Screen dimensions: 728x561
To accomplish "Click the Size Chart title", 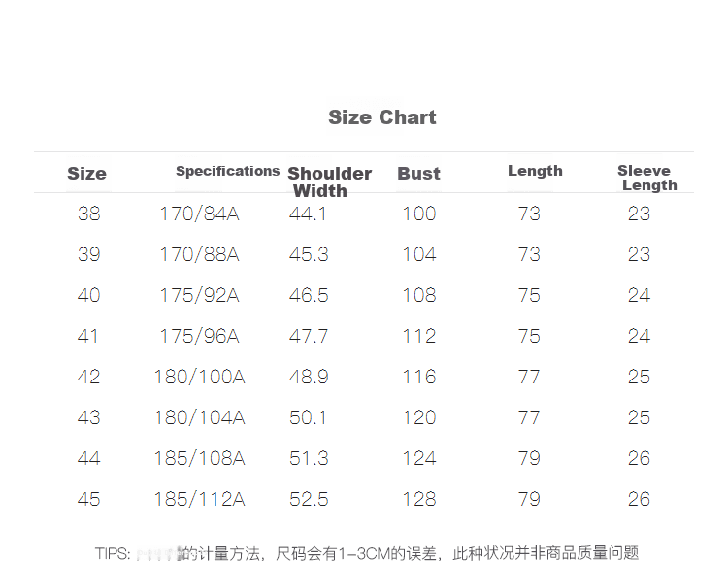I will pyautogui.click(x=382, y=117).
